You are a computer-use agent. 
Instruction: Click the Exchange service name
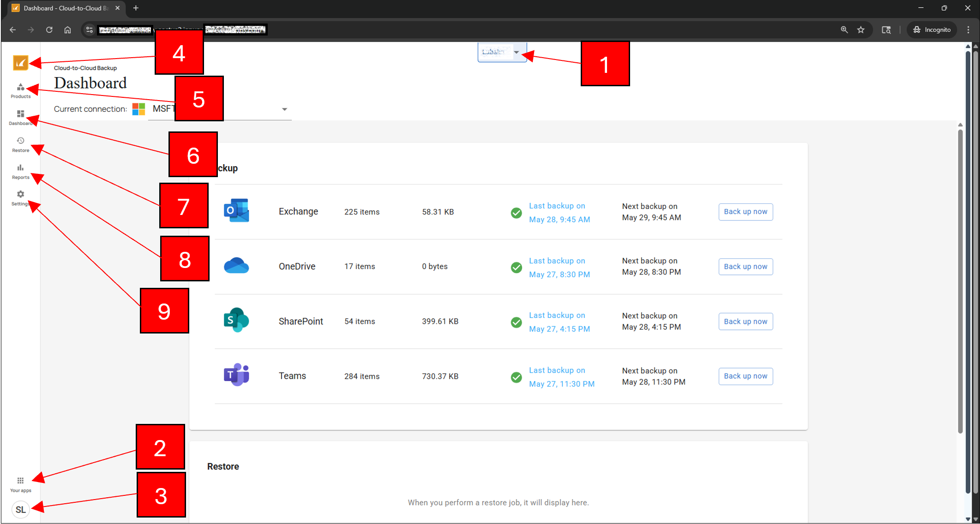coord(298,211)
